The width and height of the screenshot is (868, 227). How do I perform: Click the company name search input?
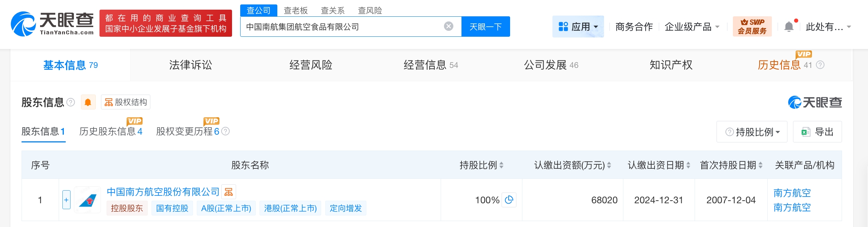click(x=342, y=27)
